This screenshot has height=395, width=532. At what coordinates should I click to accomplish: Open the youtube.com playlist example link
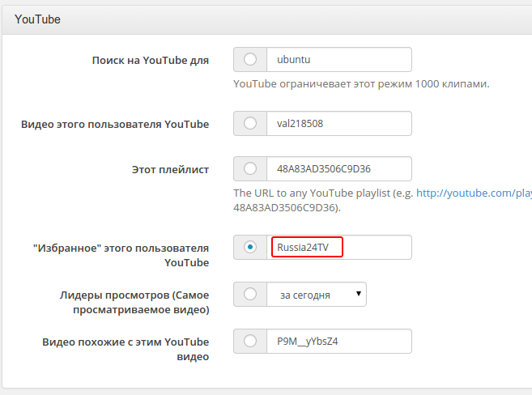(474, 193)
